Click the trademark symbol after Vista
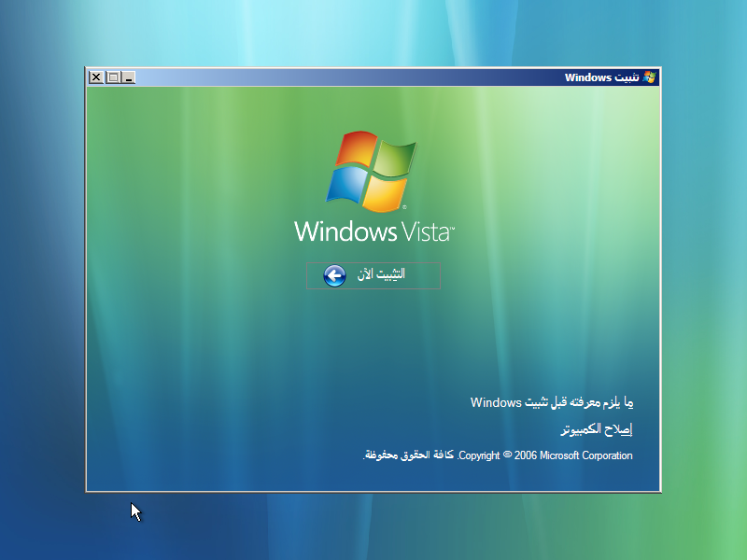Viewport: 747px width, 560px height. [451, 228]
